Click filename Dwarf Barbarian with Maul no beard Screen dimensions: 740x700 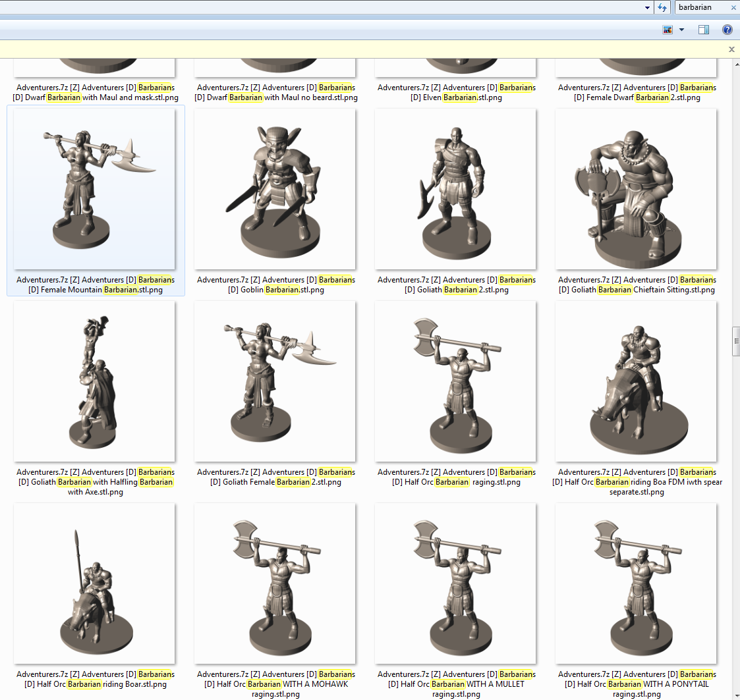pyautogui.click(x=276, y=92)
